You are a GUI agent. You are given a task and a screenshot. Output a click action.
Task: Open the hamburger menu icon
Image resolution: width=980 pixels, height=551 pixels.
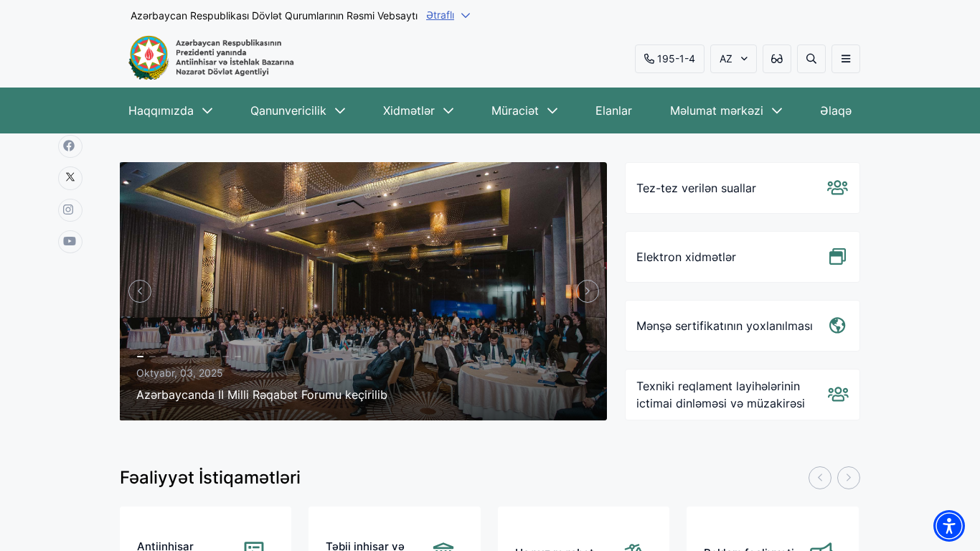pyautogui.click(x=845, y=59)
